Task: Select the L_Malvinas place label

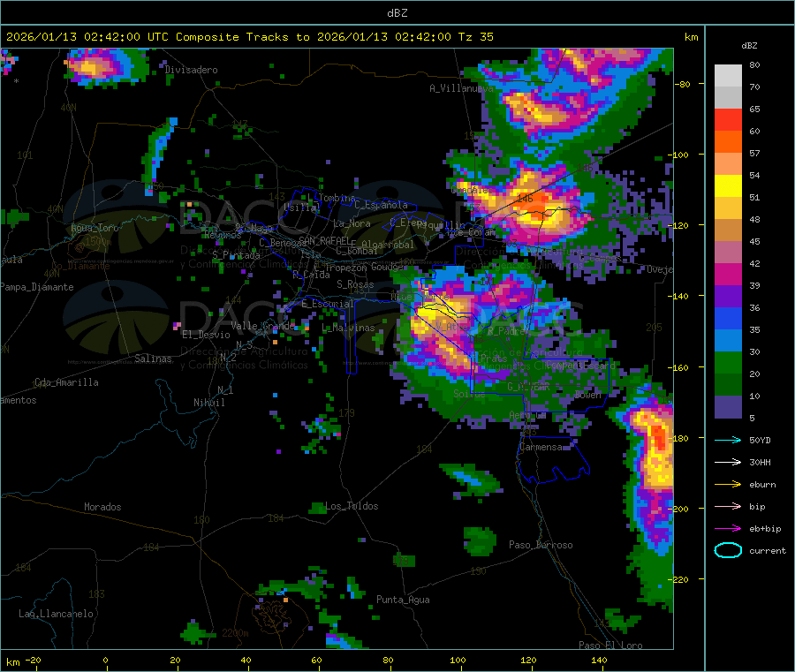Action: point(348,328)
